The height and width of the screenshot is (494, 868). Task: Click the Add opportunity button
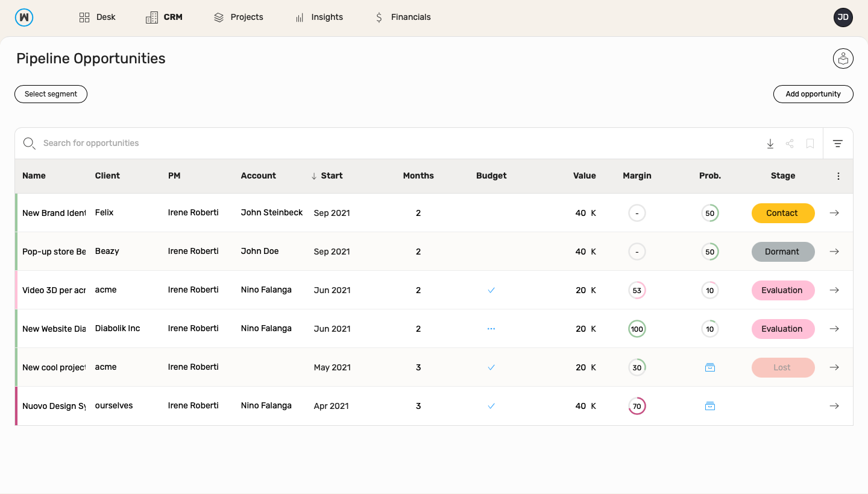[x=813, y=94]
